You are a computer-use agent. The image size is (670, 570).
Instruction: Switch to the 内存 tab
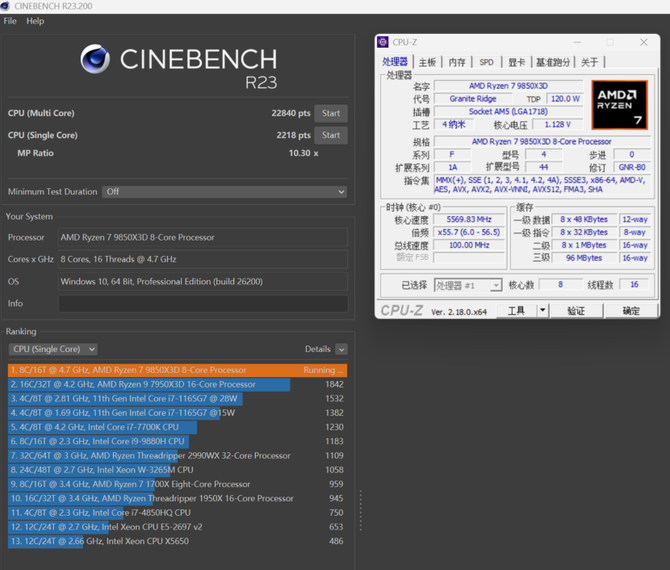pyautogui.click(x=457, y=62)
